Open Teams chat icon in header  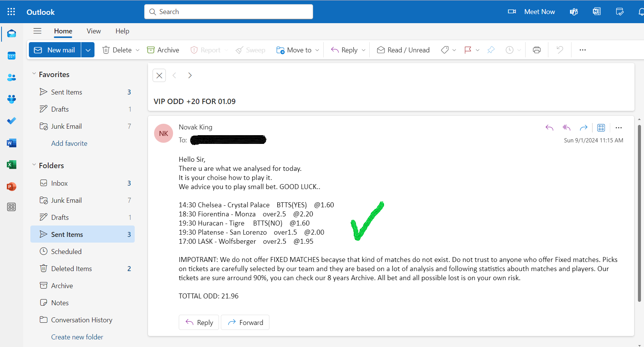574,12
